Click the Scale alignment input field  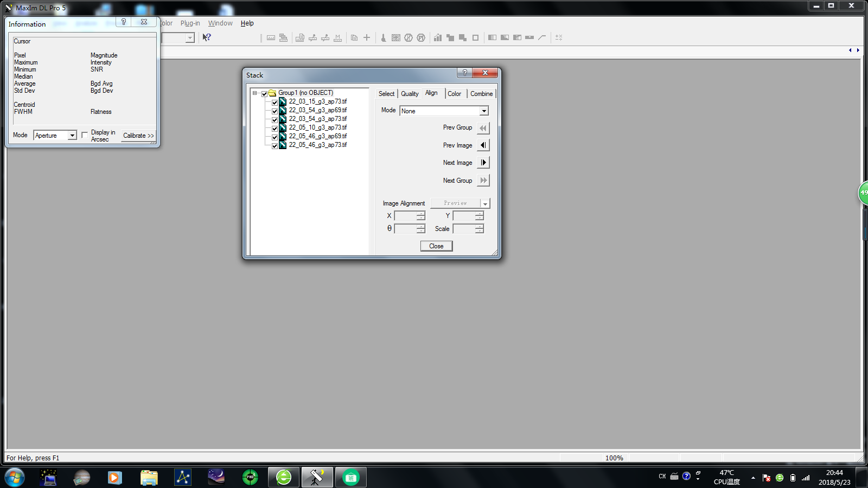point(464,229)
